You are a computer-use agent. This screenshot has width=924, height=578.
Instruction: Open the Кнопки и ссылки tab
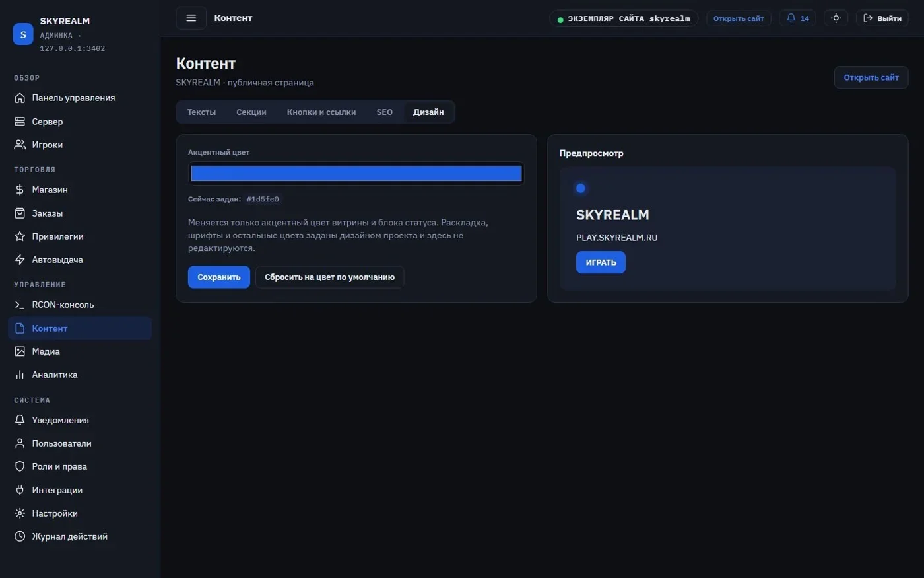point(321,112)
